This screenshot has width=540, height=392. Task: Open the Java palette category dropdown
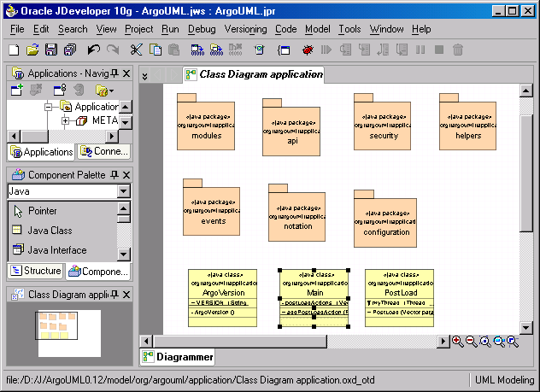click(x=124, y=191)
